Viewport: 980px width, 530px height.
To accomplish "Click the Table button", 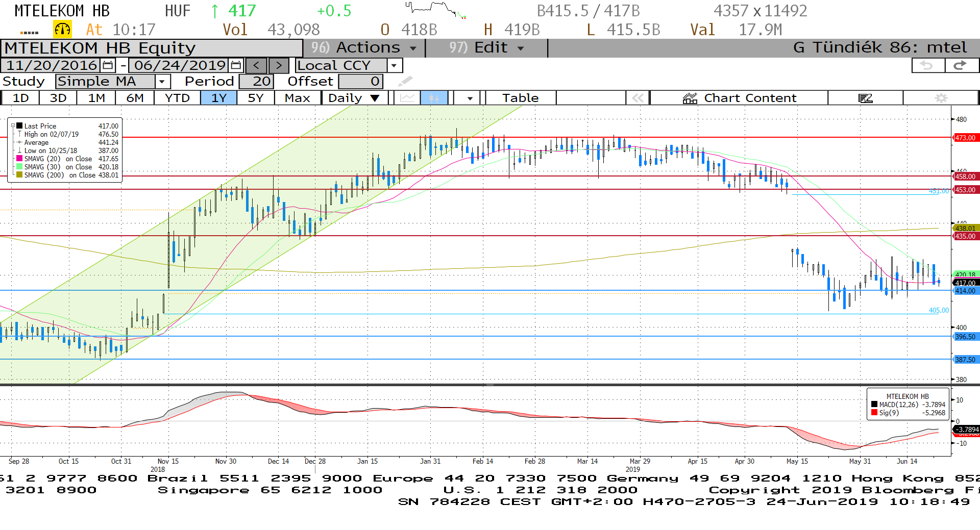I will pyautogui.click(x=520, y=98).
